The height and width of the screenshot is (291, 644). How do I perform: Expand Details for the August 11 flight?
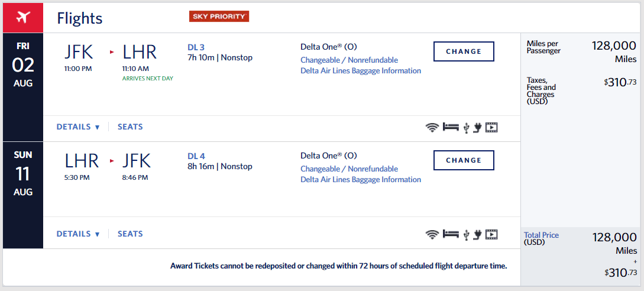[78, 234]
